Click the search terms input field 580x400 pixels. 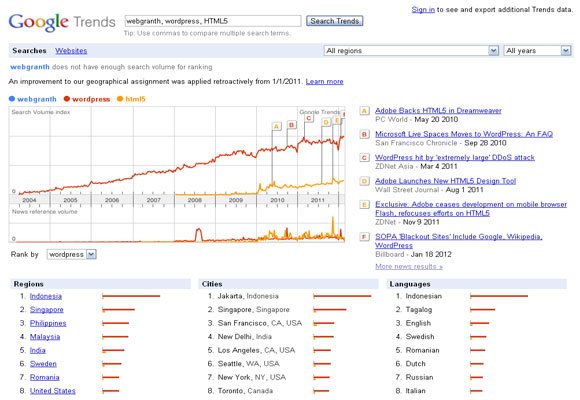pyautogui.click(x=213, y=21)
